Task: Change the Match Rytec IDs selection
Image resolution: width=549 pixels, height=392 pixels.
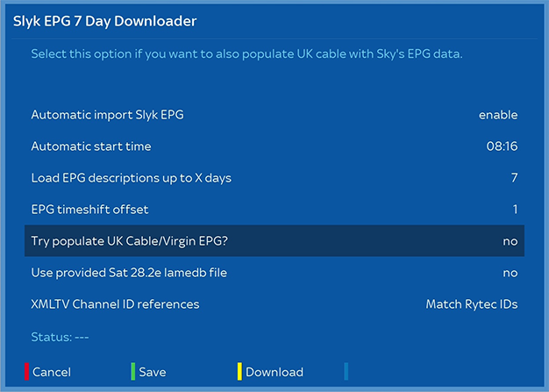Action: (x=471, y=304)
